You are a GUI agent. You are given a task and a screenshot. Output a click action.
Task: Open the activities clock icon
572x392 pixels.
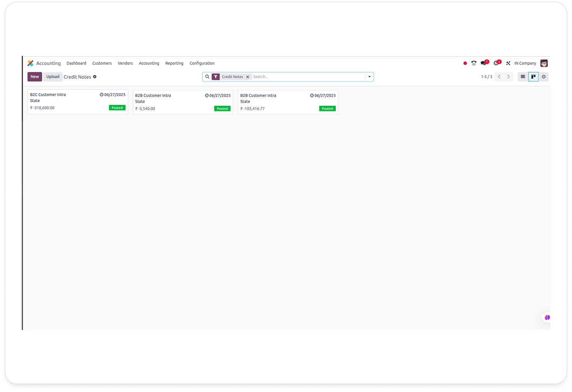coord(496,63)
